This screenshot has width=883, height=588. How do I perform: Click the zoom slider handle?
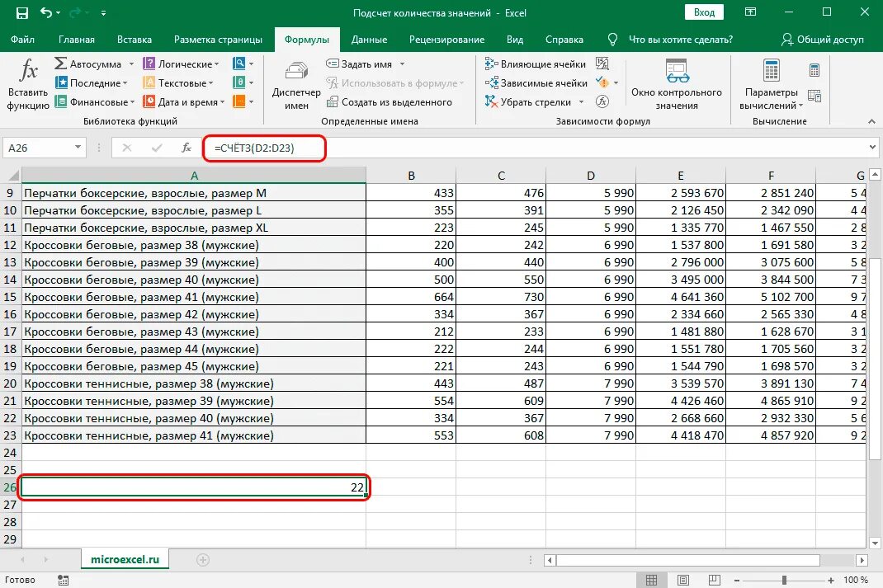[784, 580]
